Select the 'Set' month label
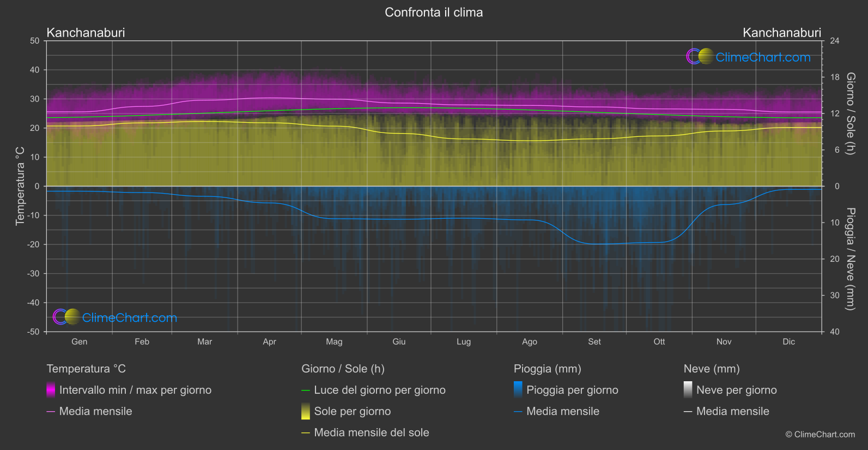 pos(594,341)
